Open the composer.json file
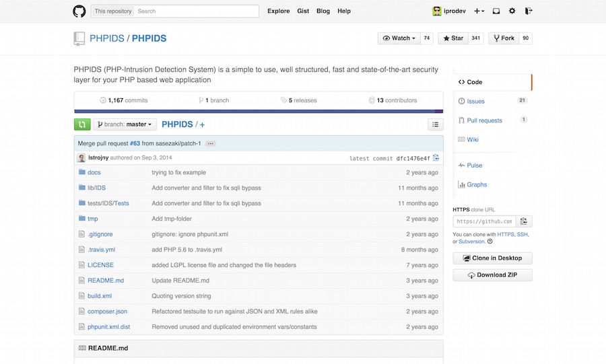The height and width of the screenshot is (364, 606). 107,311
